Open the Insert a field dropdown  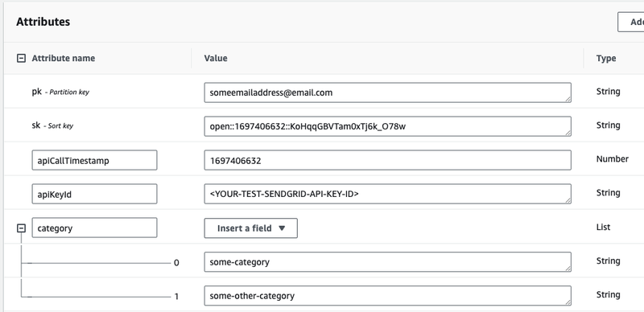coord(250,228)
